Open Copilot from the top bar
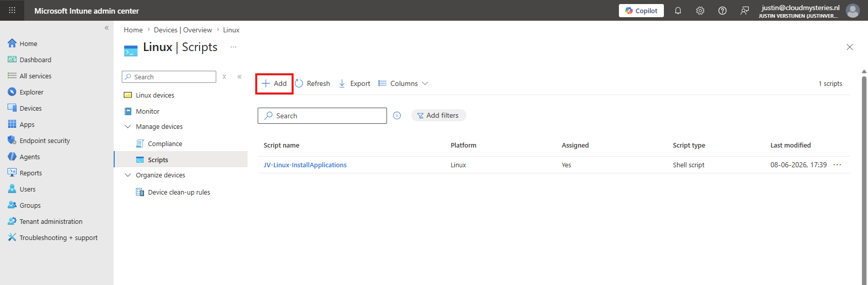This screenshot has height=285, width=868. click(x=641, y=11)
